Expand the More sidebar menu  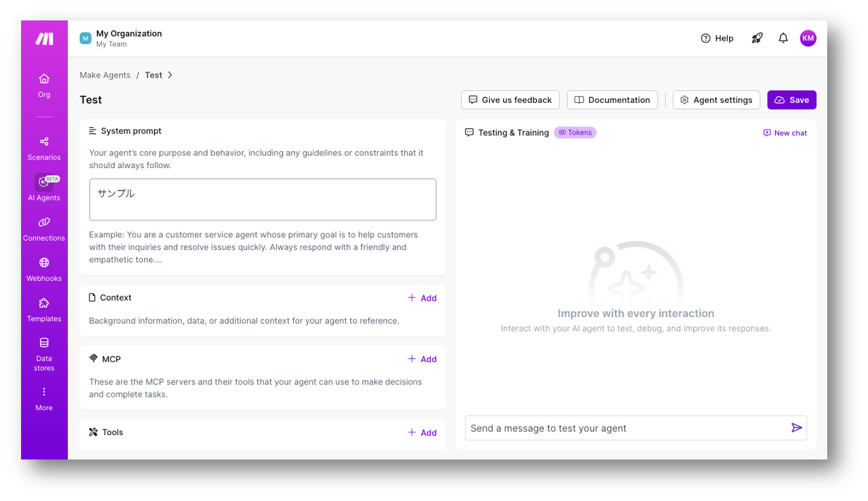tap(44, 392)
